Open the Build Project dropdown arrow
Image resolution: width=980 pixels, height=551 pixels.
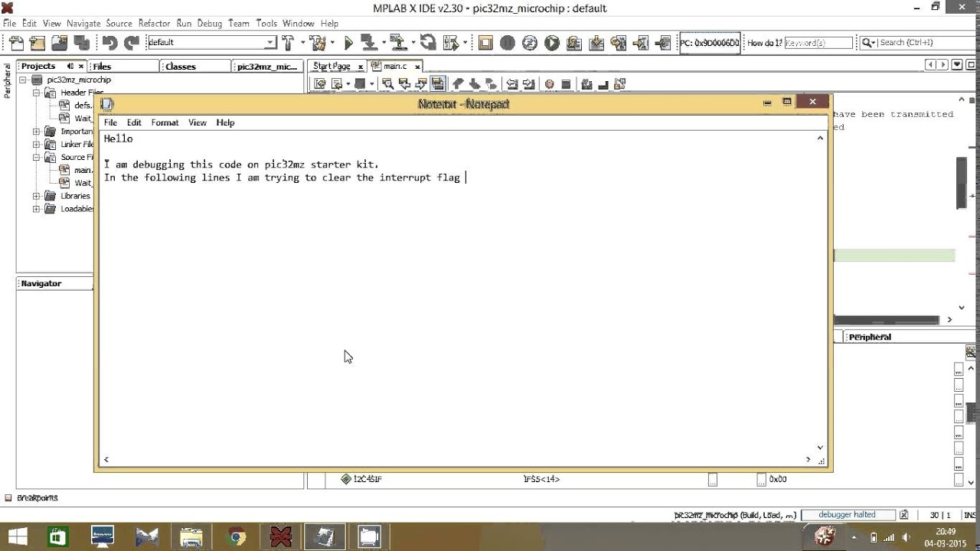coord(303,43)
